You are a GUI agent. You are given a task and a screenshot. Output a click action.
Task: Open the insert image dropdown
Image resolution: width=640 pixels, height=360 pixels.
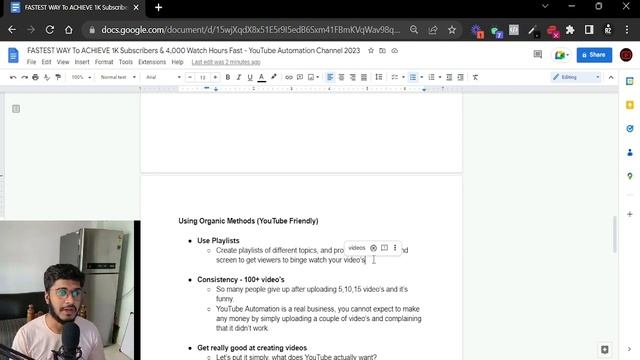pos(313,77)
